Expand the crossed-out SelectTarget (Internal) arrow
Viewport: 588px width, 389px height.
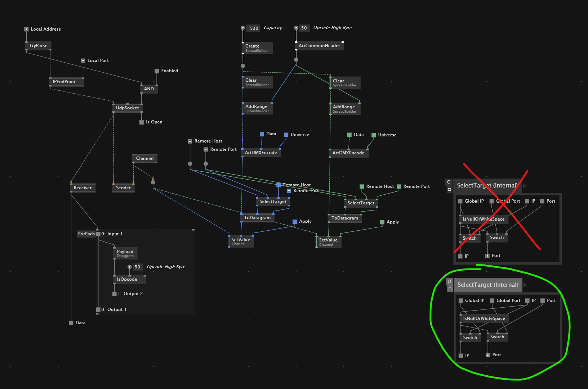525,186
